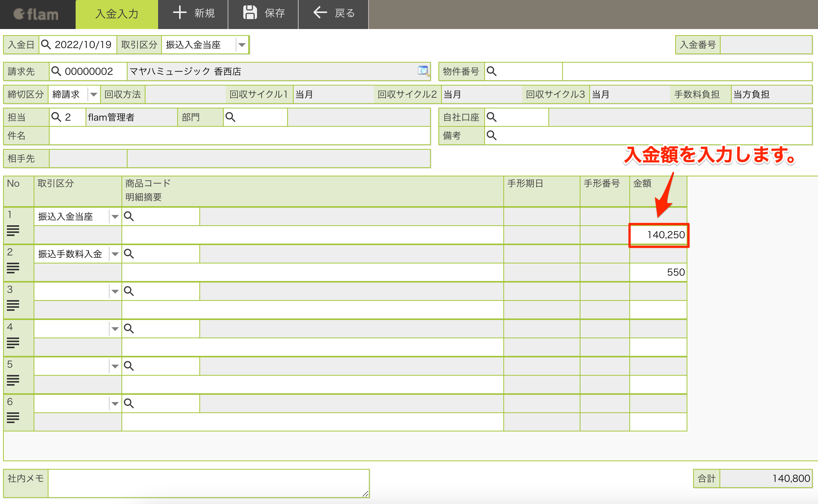Expand the header 取引区分 dropdown
The width and height of the screenshot is (818, 504).
pos(241,45)
